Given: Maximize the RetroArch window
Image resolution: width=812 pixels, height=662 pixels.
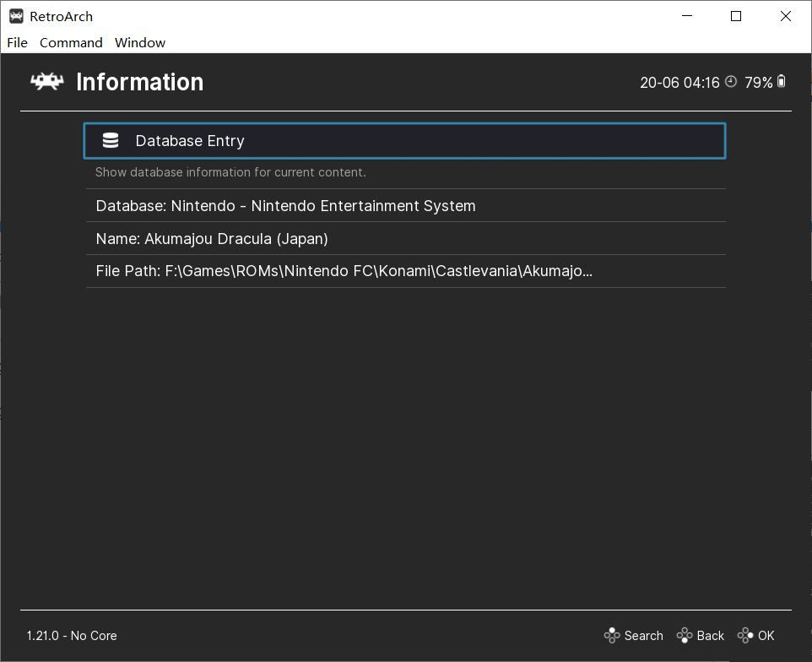Looking at the screenshot, I should tap(736, 16).
